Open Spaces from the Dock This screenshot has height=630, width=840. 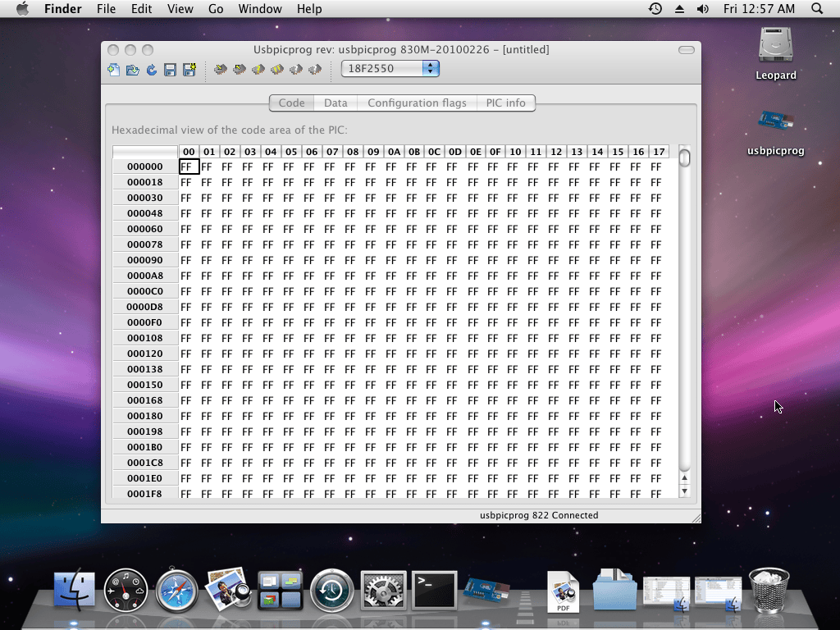[281, 591]
